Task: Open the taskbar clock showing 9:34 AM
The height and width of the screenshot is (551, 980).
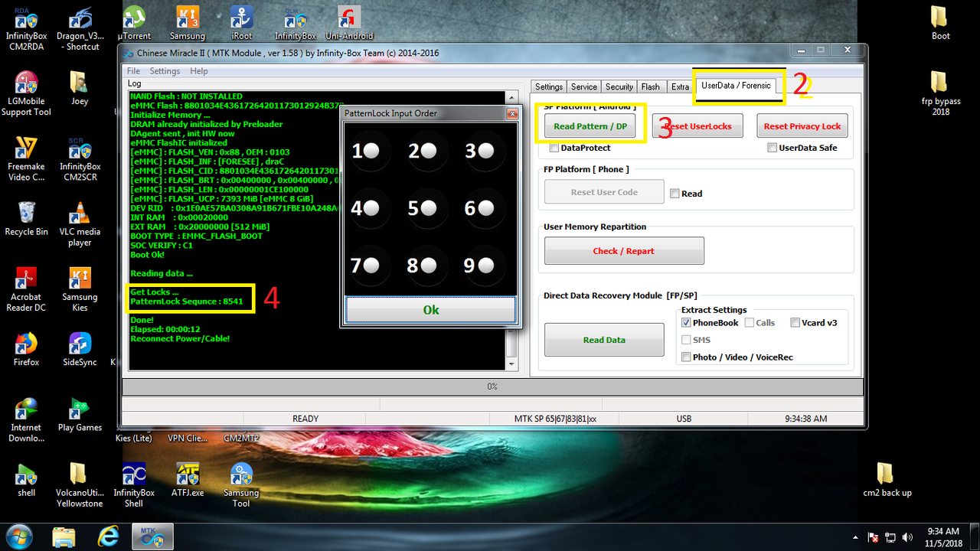Action: point(943,537)
